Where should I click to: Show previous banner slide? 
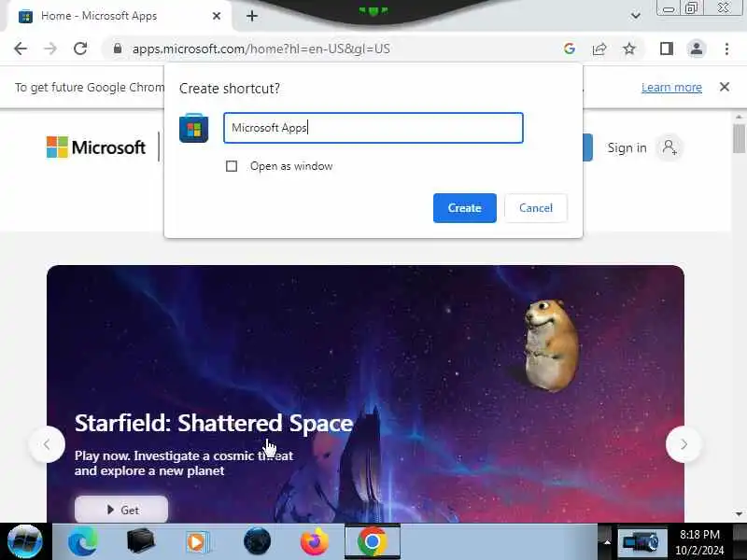tap(47, 445)
